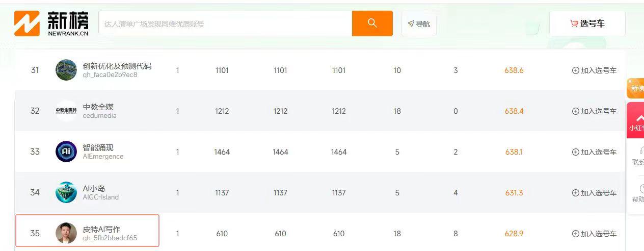Image resolution: width=644 pixels, height=251 pixels.
Task: Click the index score 628.9
Action: coord(514,234)
